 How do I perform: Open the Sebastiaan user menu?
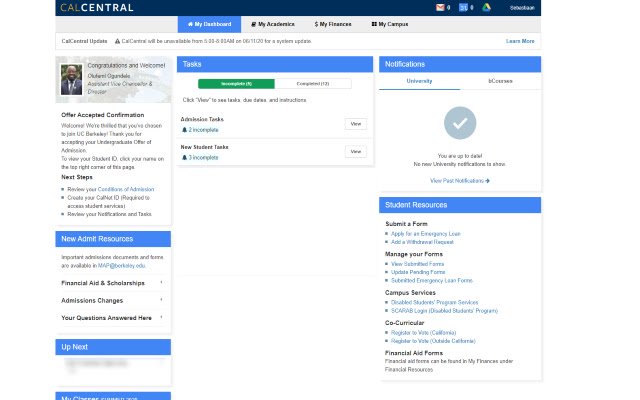(x=522, y=8)
